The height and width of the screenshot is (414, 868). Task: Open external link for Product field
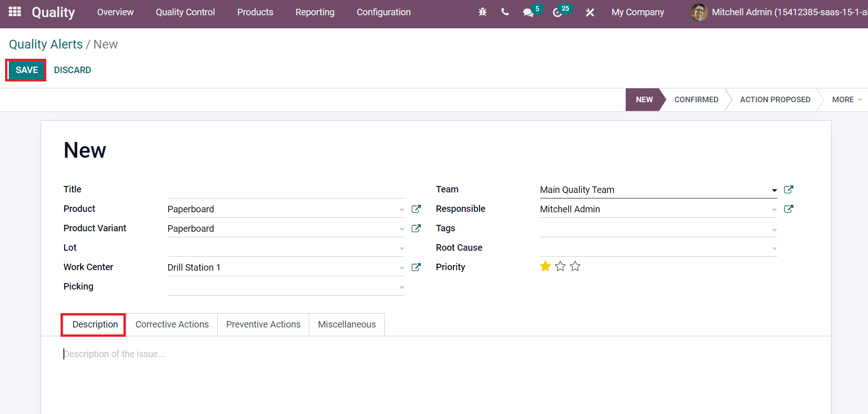point(416,209)
